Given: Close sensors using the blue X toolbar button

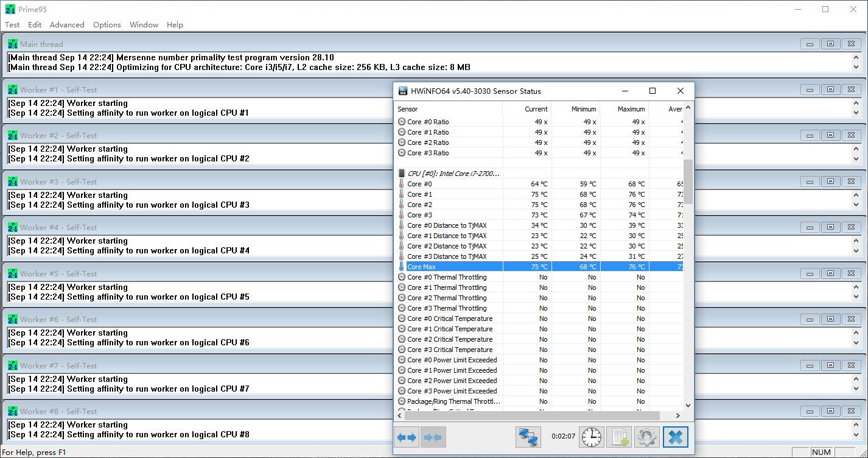Looking at the screenshot, I should click(x=676, y=437).
